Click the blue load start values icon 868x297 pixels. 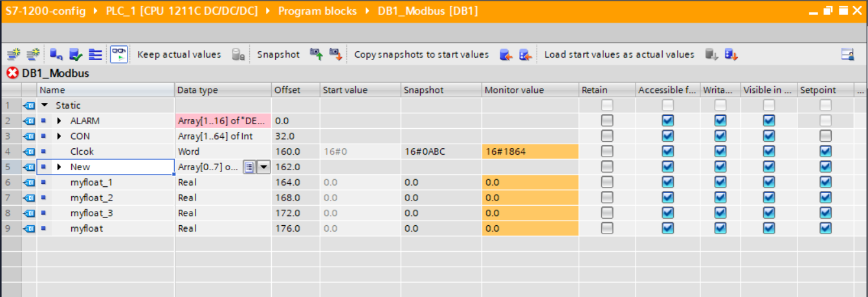click(x=731, y=54)
